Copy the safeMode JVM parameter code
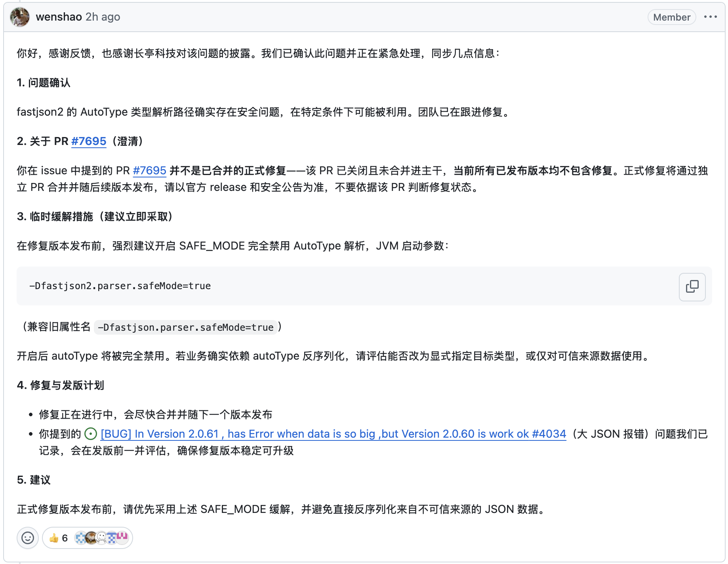Image resolution: width=728 pixels, height=564 pixels. (x=692, y=286)
